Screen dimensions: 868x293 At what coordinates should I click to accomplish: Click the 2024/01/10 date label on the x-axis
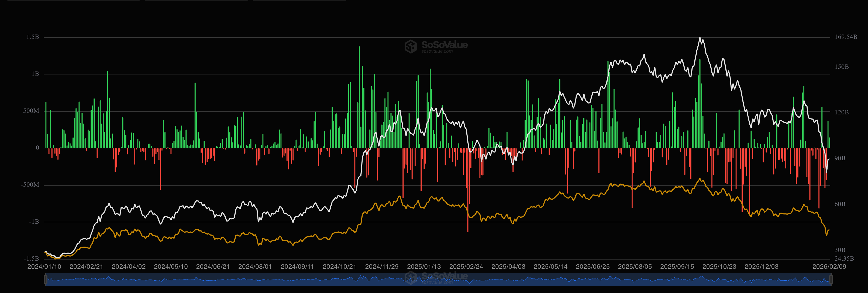coord(44,267)
